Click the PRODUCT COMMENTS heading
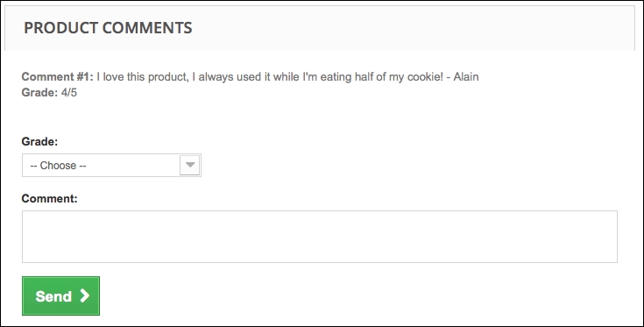Image resolution: width=644 pixels, height=327 pixels. pos(108,28)
